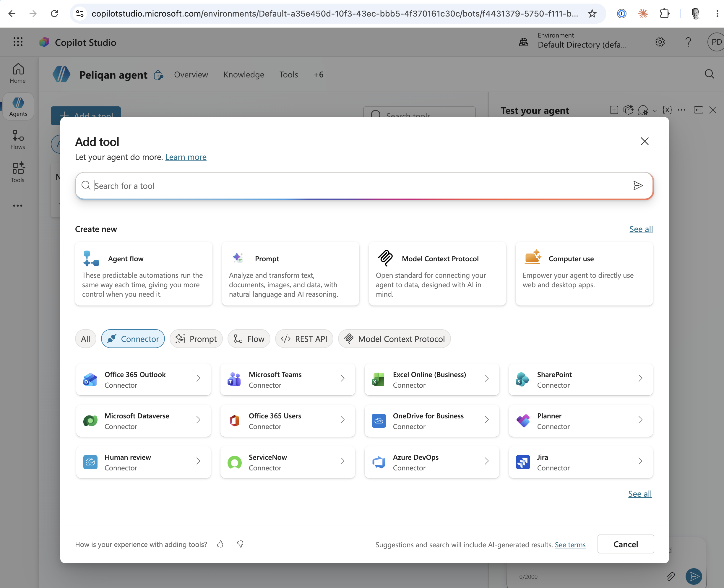Image resolution: width=724 pixels, height=588 pixels.
Task: Open Tools in the left sidebar
Action: (x=18, y=172)
